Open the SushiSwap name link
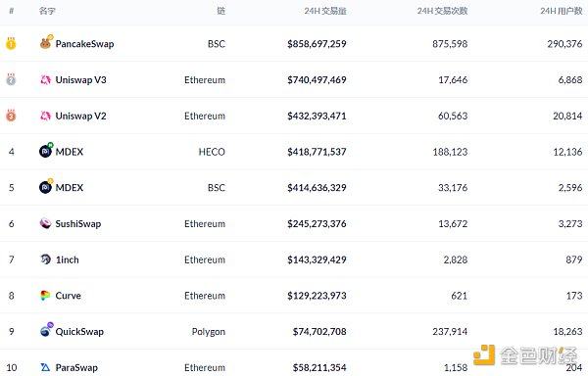Screen dimensions: 588x376 [78, 224]
